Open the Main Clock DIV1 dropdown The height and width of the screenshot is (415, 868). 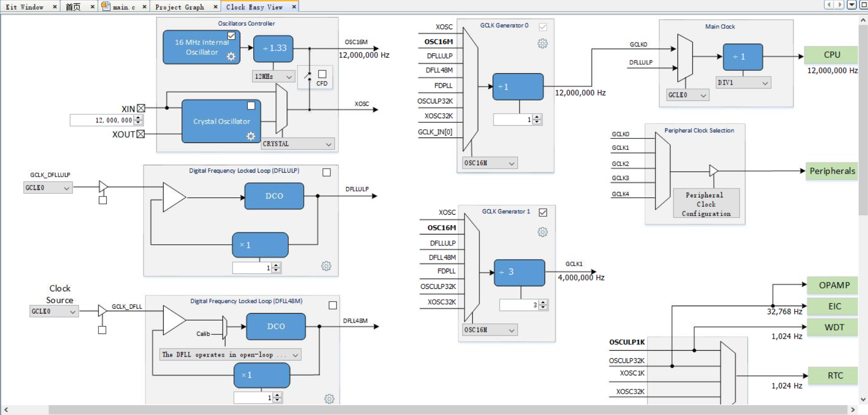click(x=743, y=83)
